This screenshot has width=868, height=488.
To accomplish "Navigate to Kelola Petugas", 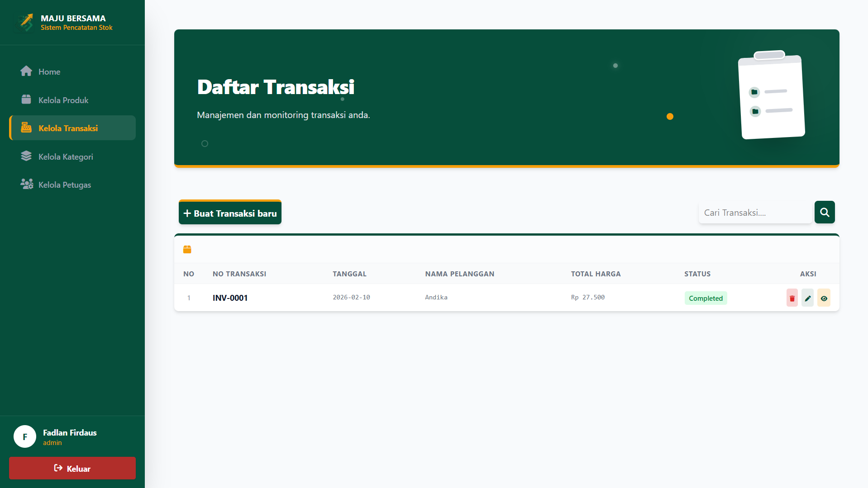I will pyautogui.click(x=72, y=185).
